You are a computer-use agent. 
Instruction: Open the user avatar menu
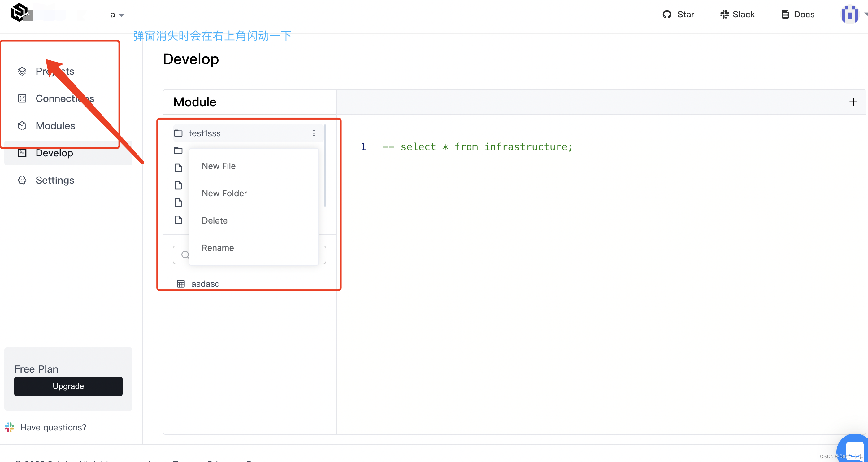click(850, 15)
